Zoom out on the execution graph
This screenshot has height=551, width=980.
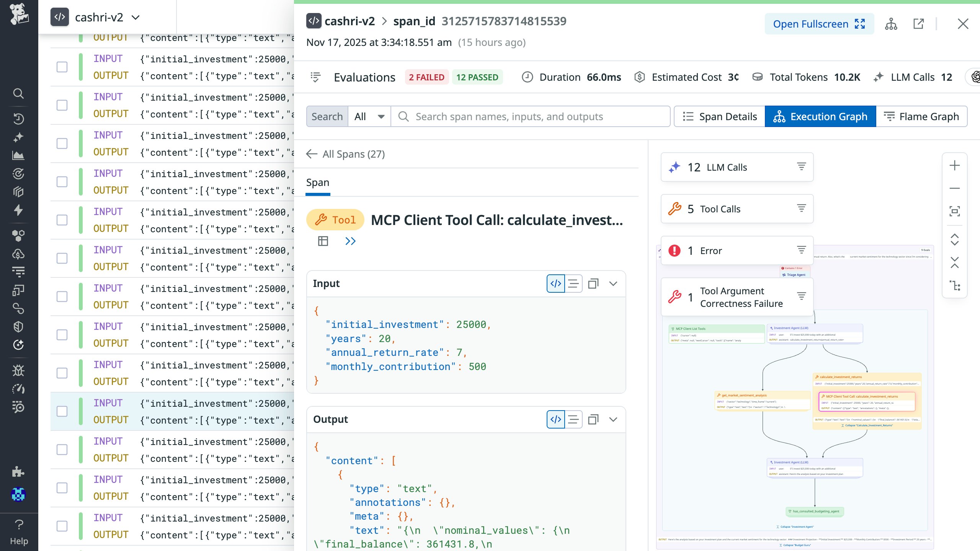tap(954, 188)
